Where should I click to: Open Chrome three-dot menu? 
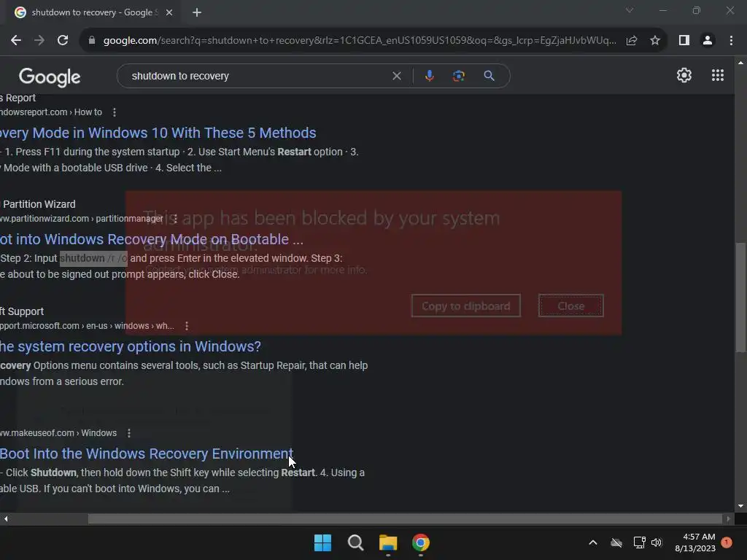731,41
